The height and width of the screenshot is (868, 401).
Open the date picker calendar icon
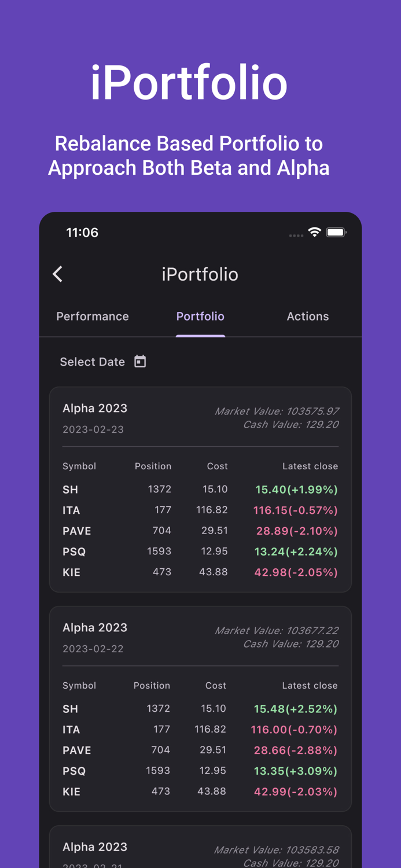(139, 361)
